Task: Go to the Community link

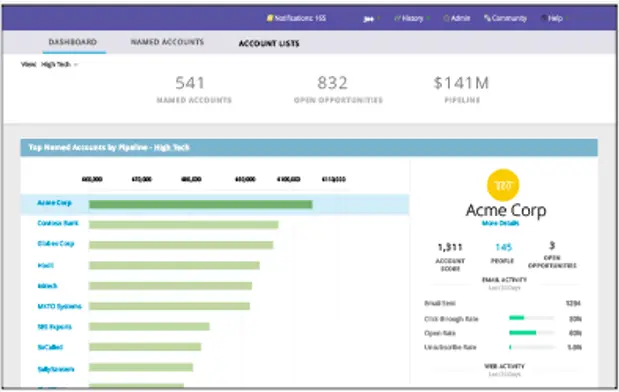Action: coord(505,18)
